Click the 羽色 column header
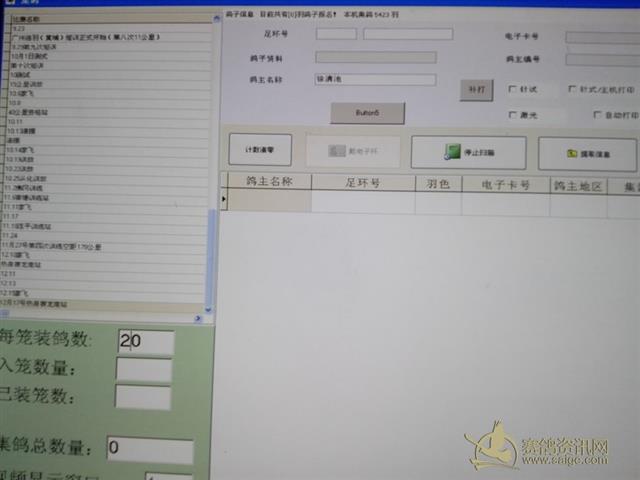640x480 pixels. [437, 184]
